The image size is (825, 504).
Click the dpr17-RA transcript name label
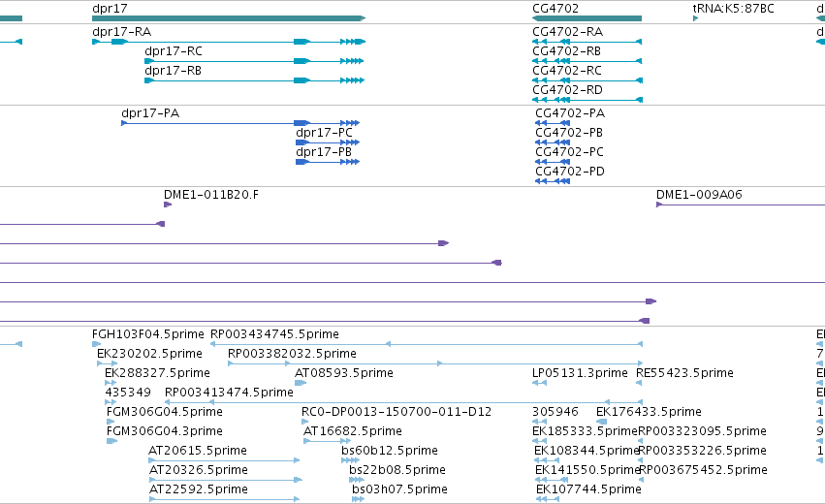tap(121, 32)
